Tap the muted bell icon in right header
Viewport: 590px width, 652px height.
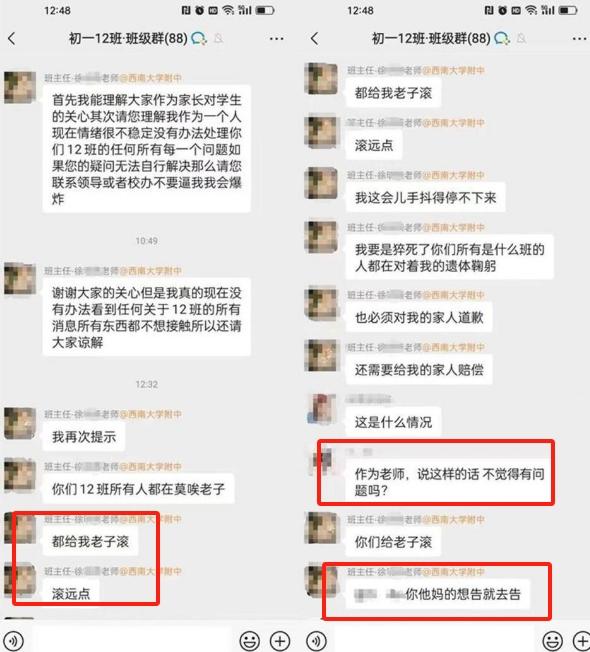pyautogui.click(x=521, y=39)
